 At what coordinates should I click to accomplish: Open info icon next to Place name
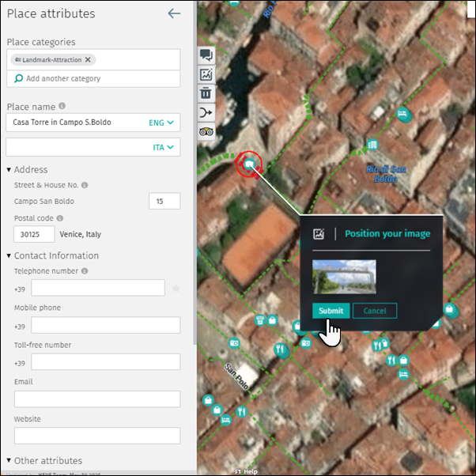pyautogui.click(x=62, y=106)
